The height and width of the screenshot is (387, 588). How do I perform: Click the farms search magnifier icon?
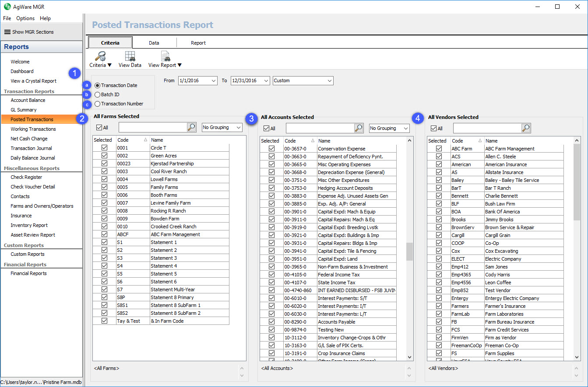click(x=192, y=127)
